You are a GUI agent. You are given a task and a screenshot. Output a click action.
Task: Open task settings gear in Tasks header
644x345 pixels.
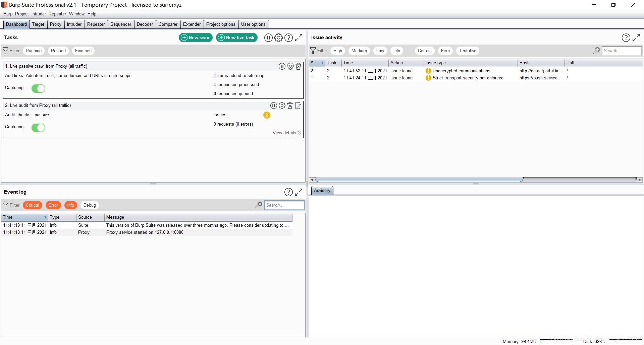[x=278, y=38]
